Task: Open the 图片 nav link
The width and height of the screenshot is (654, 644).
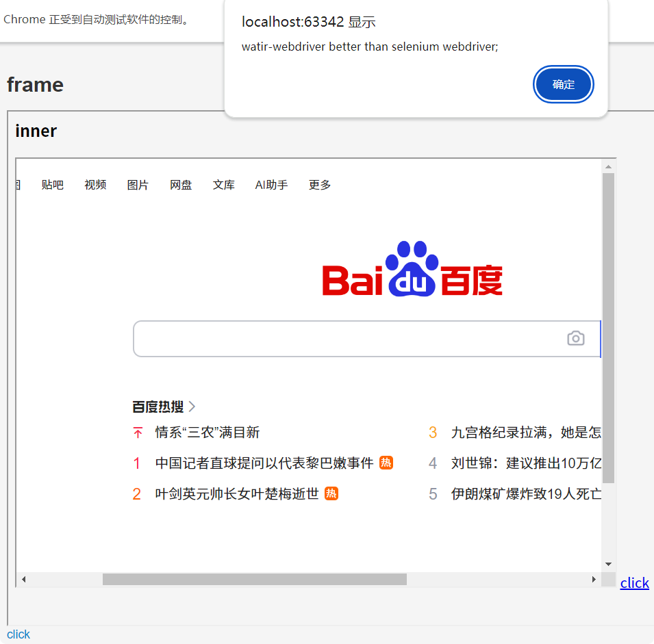Action: tap(138, 185)
